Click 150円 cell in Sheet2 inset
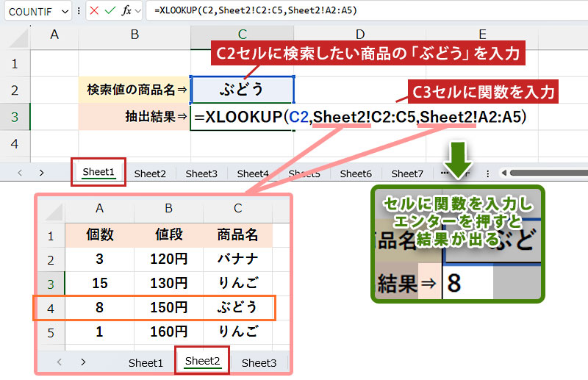 (169, 307)
